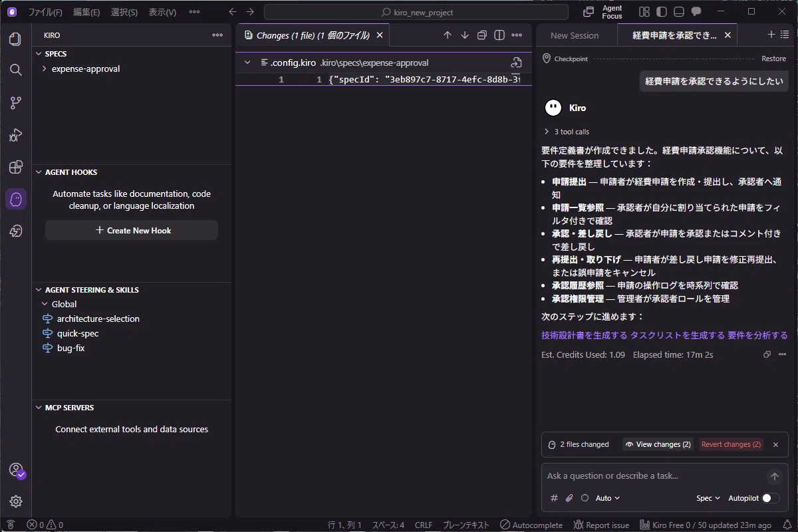Open the ファイル(F) menu
The width and height of the screenshot is (798, 532).
[45, 12]
